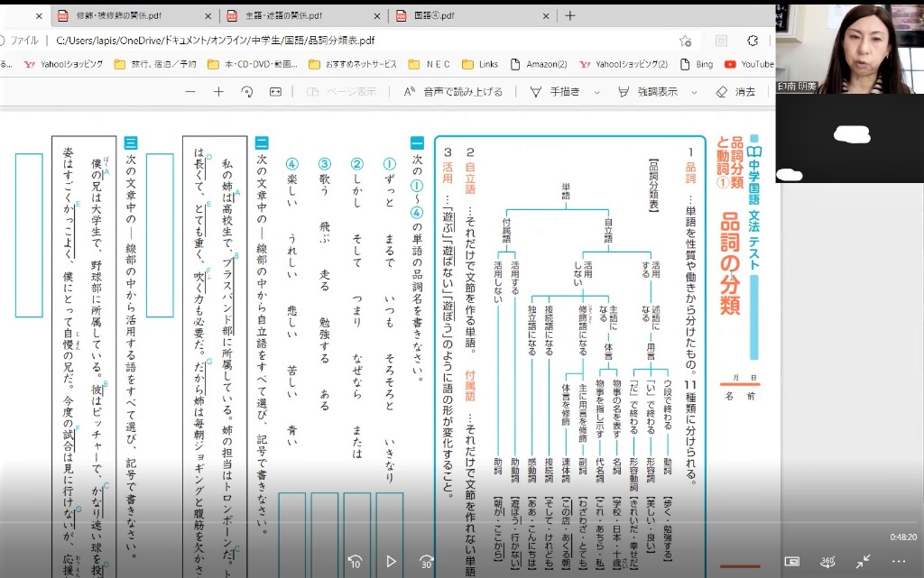This screenshot has height=578, width=924.
Task: Expand the 手描き draw options arrow
Action: [596, 92]
